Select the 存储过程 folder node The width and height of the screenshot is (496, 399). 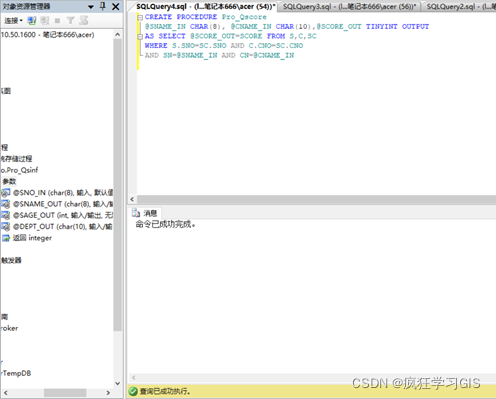point(16,159)
